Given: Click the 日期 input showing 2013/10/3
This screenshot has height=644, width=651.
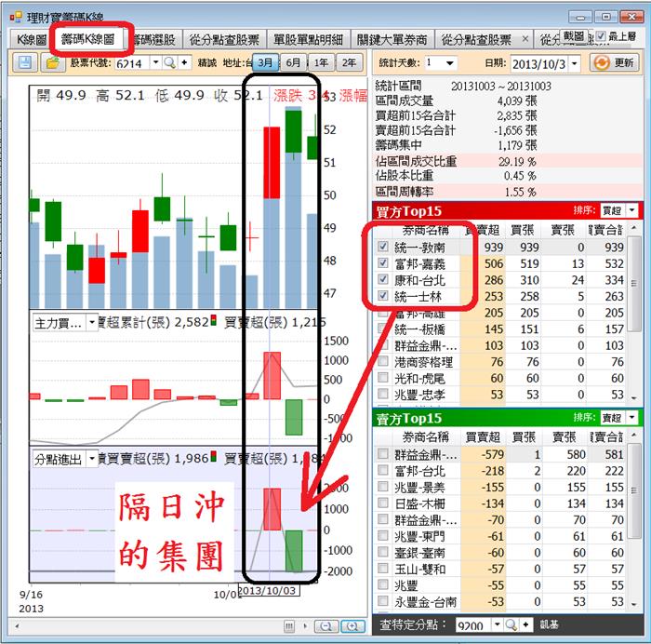Looking at the screenshot, I should click(539, 64).
